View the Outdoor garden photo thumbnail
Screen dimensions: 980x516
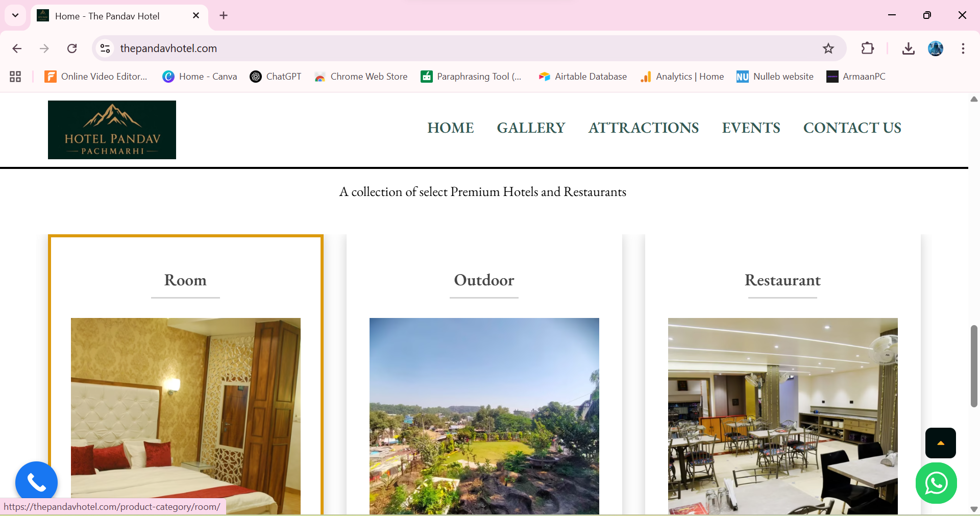(x=484, y=416)
